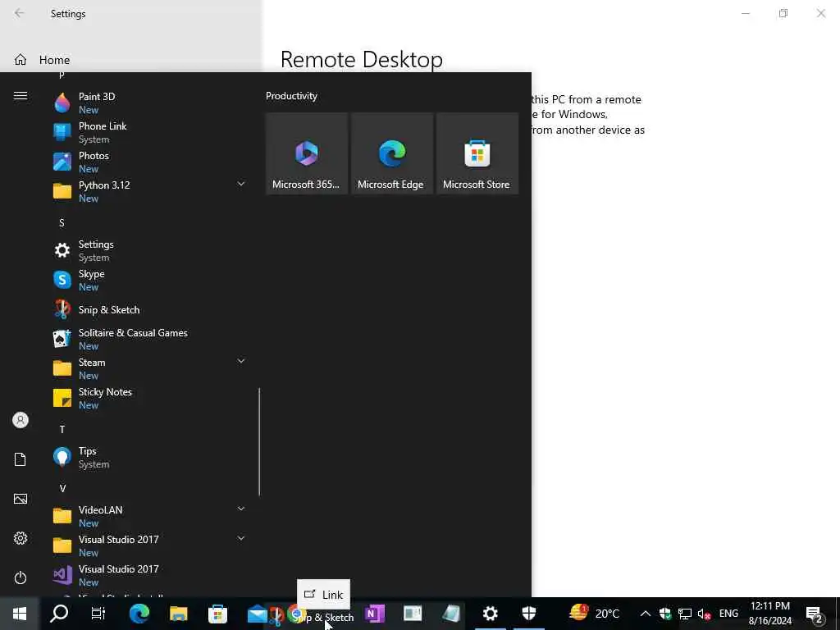Open the Microsoft Store tile
Screen dimensions: 840x630
click(x=477, y=153)
